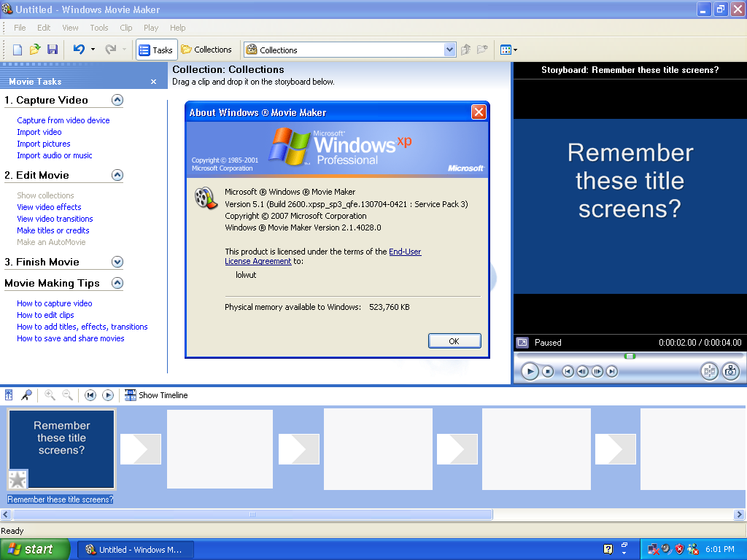Click the Set Audio Levels icon
This screenshot has width=747, height=560.
click(9, 394)
